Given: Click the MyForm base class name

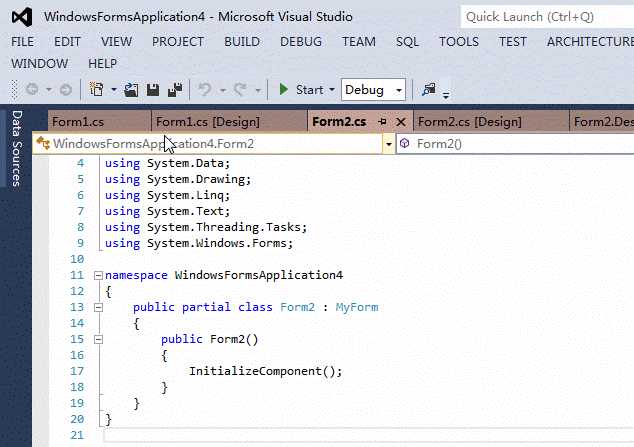Looking at the screenshot, I should tap(357, 308).
